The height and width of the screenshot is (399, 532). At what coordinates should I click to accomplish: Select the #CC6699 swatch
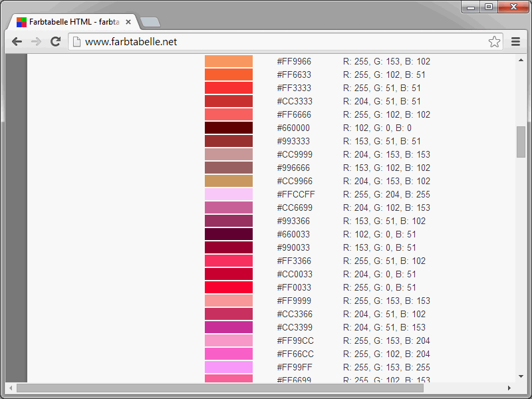[229, 207]
